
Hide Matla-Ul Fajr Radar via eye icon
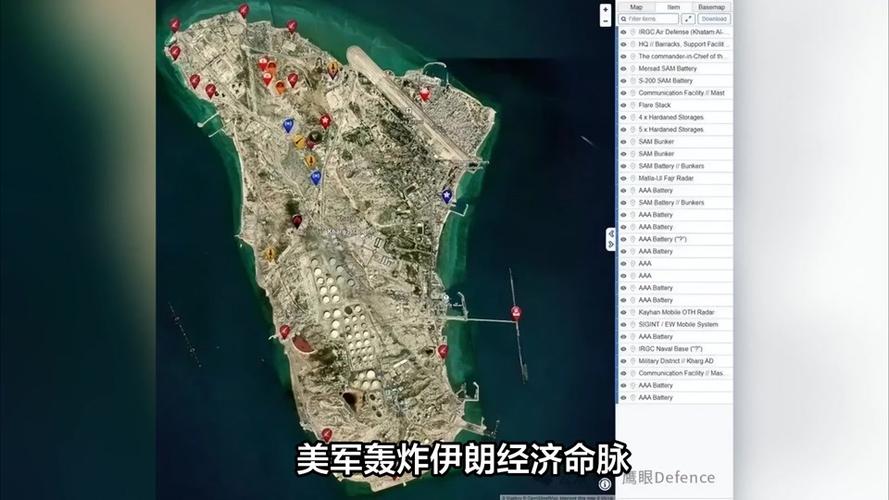[624, 179]
